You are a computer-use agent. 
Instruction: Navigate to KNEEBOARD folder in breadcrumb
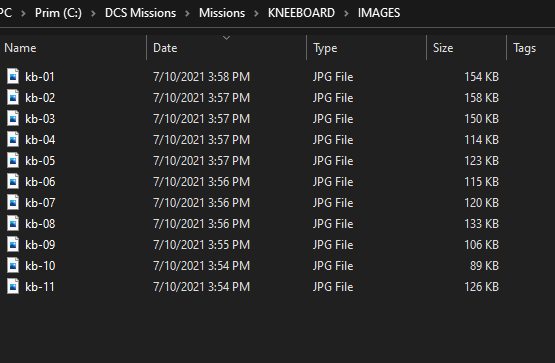coord(301,13)
